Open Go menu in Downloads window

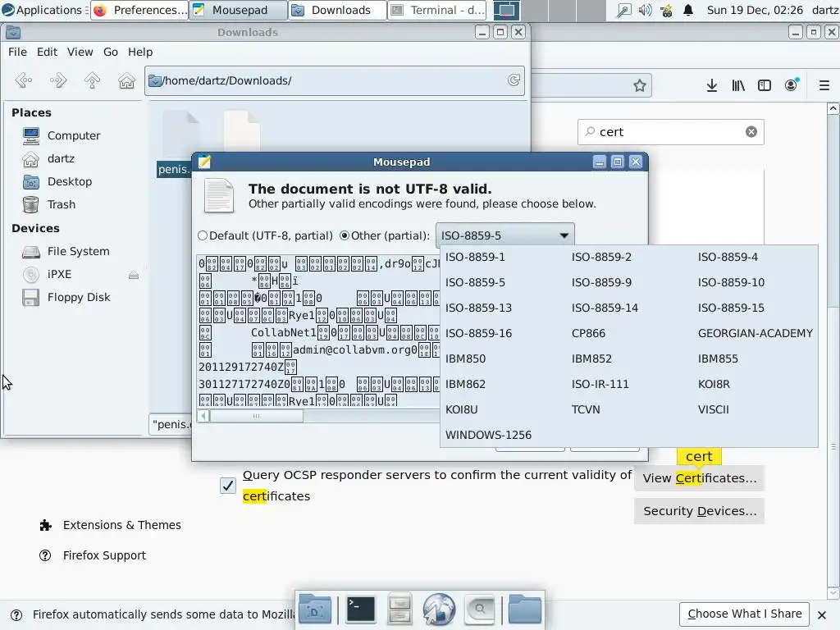click(111, 52)
